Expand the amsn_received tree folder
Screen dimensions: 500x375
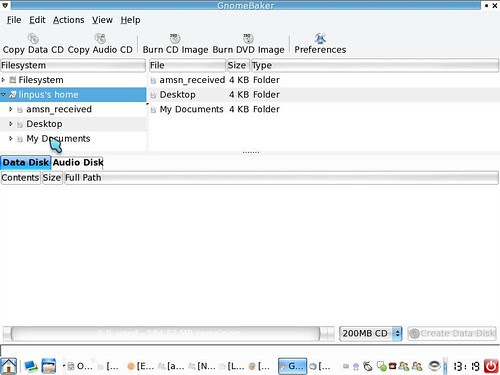click(x=11, y=109)
